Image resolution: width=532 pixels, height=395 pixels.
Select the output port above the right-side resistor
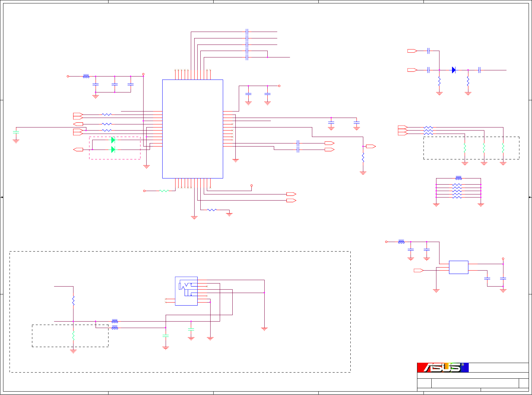tap(371, 147)
